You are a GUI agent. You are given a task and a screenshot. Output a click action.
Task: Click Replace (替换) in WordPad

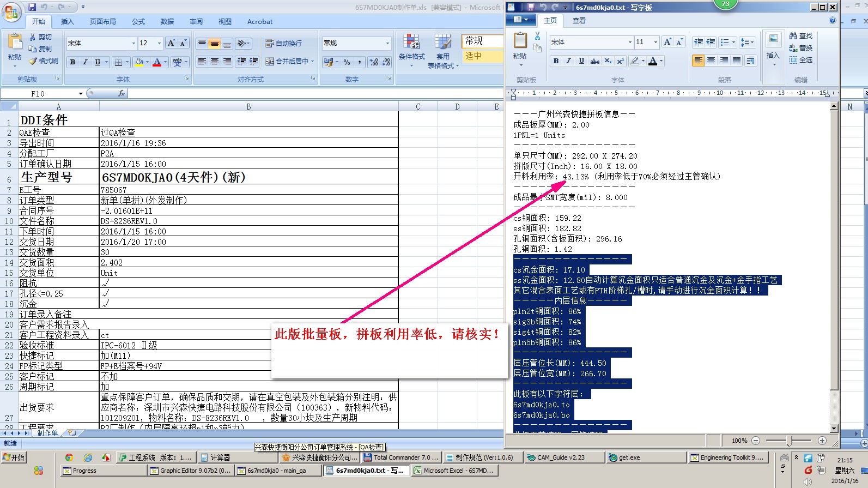point(800,48)
